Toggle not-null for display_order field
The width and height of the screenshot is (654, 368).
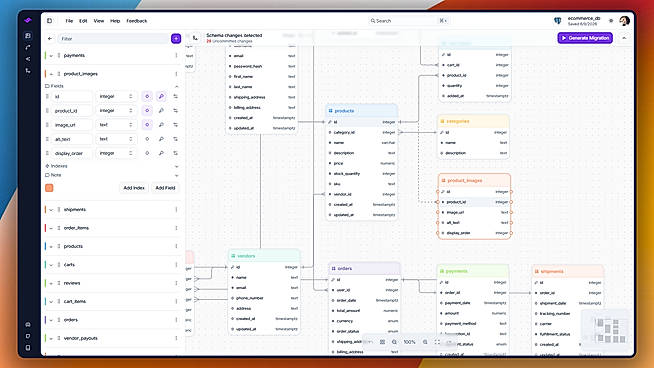(x=147, y=153)
